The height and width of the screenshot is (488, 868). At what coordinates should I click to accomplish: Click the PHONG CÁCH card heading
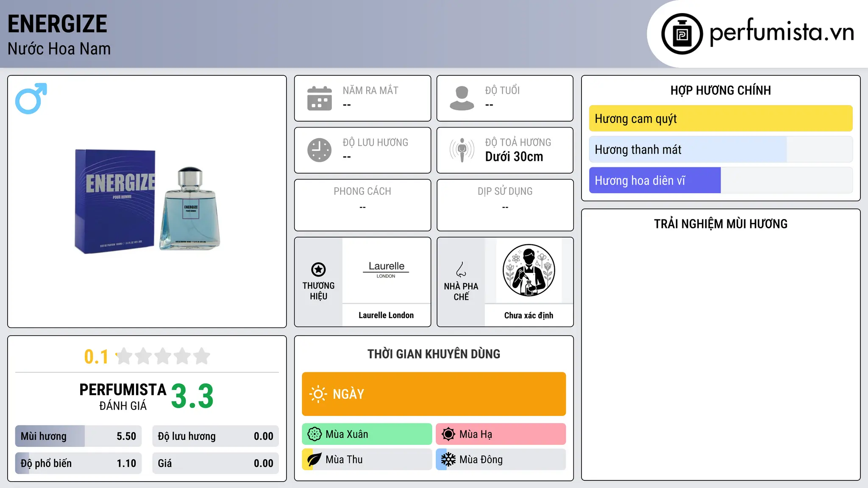click(362, 191)
